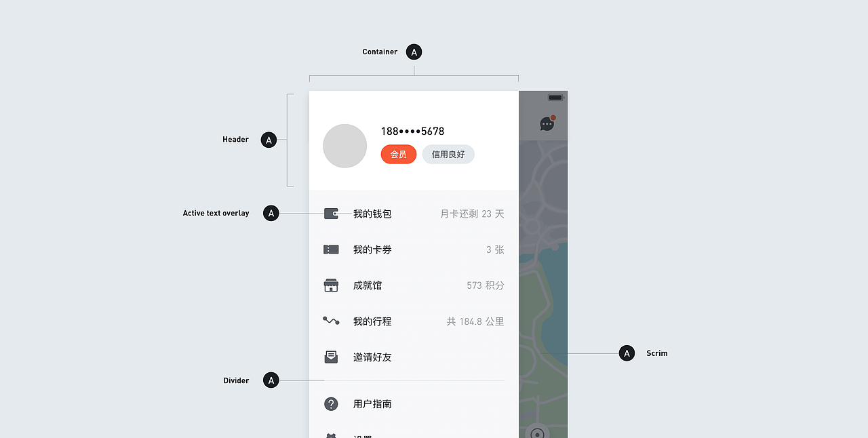
Task: Click the 信用良好 badge
Action: click(448, 154)
